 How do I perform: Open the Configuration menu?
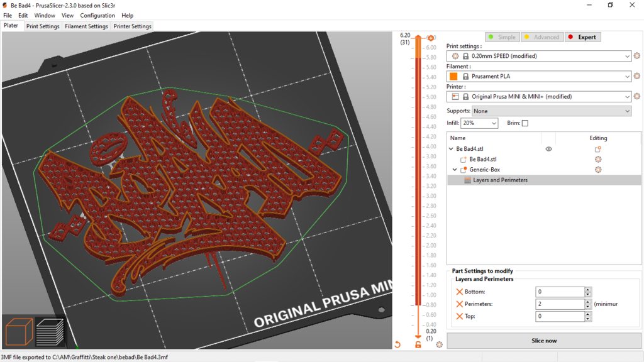coord(97,15)
